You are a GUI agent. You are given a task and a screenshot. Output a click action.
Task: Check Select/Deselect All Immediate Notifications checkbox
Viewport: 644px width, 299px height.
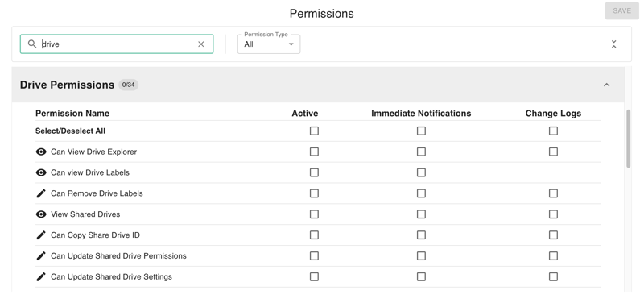click(x=421, y=131)
